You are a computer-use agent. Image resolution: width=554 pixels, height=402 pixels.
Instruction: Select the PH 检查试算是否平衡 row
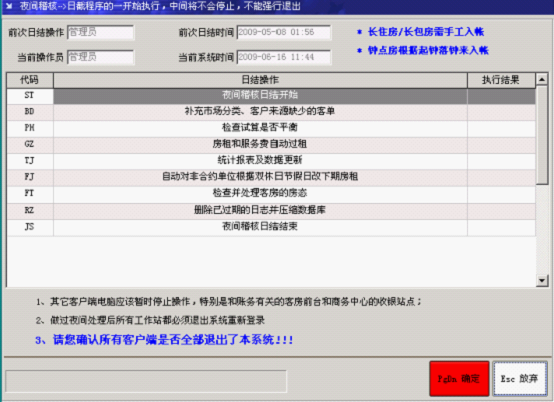(x=271, y=128)
